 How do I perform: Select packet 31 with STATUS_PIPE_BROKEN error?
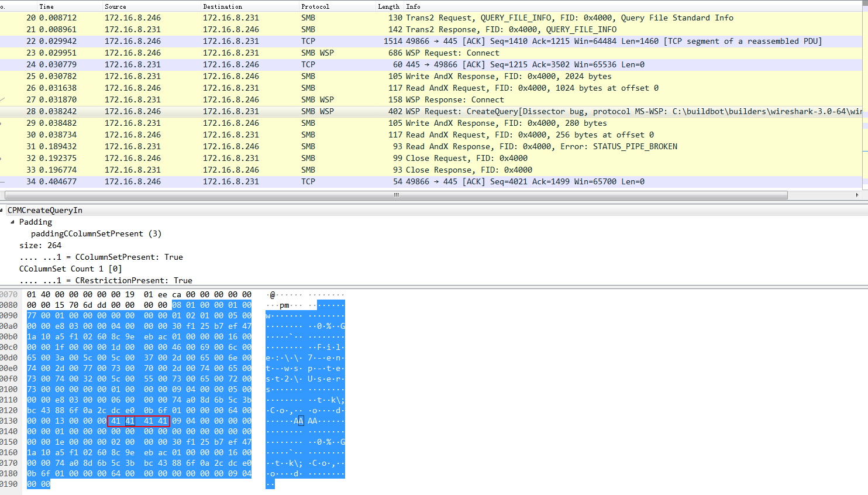click(x=431, y=146)
